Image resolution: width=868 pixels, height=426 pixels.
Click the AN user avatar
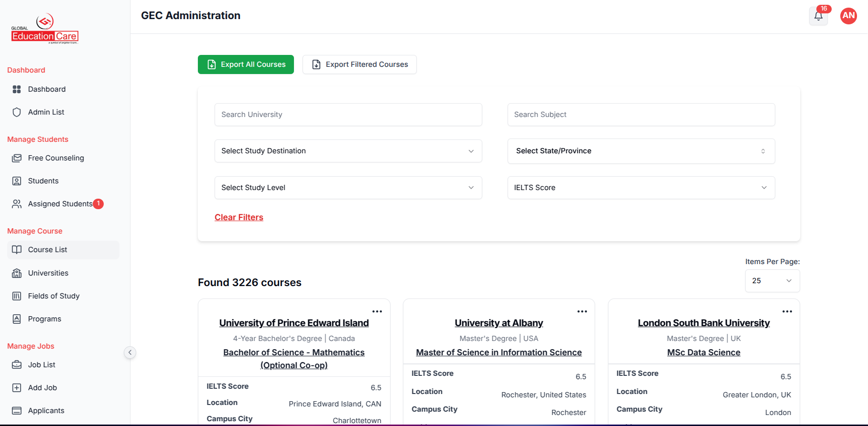848,16
